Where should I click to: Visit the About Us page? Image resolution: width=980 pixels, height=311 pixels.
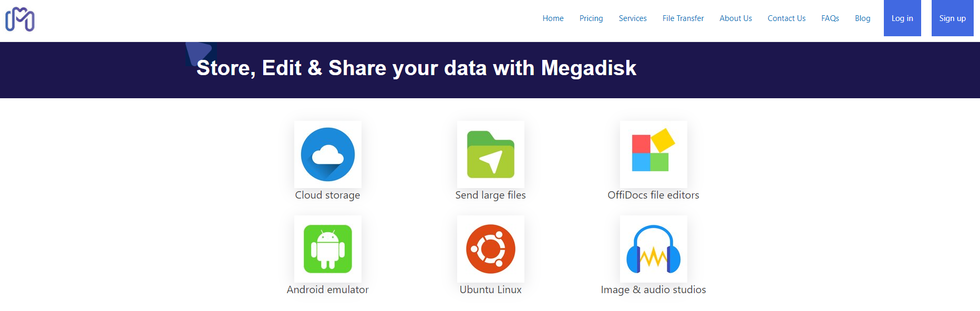(735, 18)
